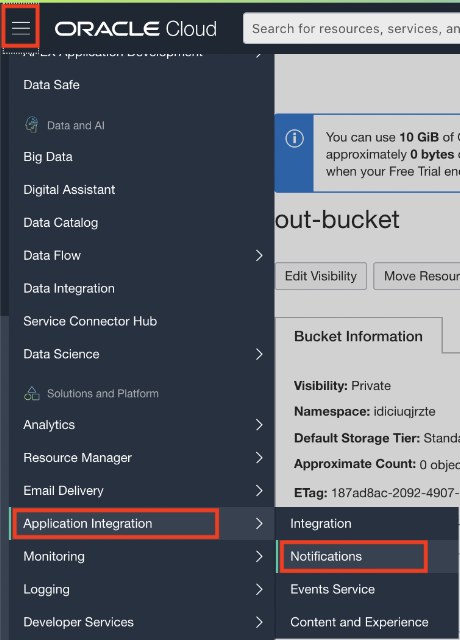The image size is (460, 640).
Task: Expand the Application Integration chevron
Action: pos(259,523)
